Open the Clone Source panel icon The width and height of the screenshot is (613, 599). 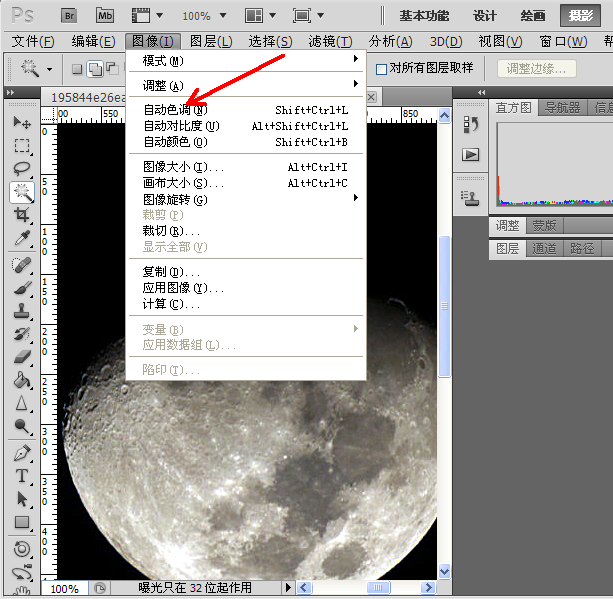(471, 198)
